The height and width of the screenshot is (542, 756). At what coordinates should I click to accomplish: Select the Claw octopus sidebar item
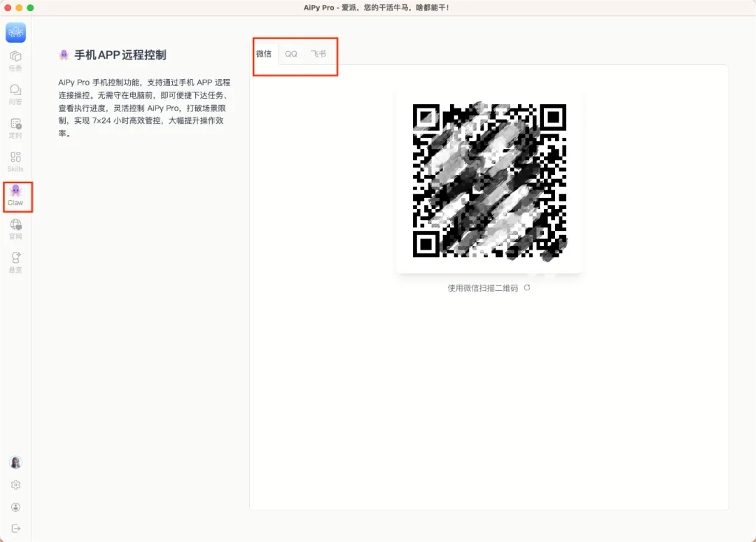[x=15, y=196]
